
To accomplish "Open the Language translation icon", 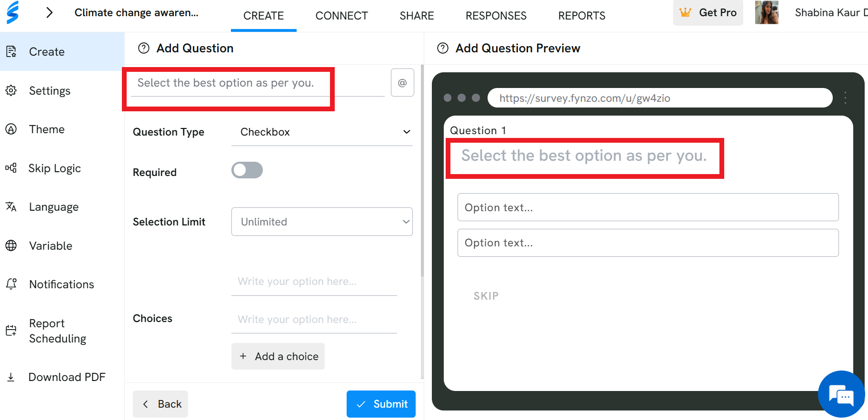I will [11, 206].
